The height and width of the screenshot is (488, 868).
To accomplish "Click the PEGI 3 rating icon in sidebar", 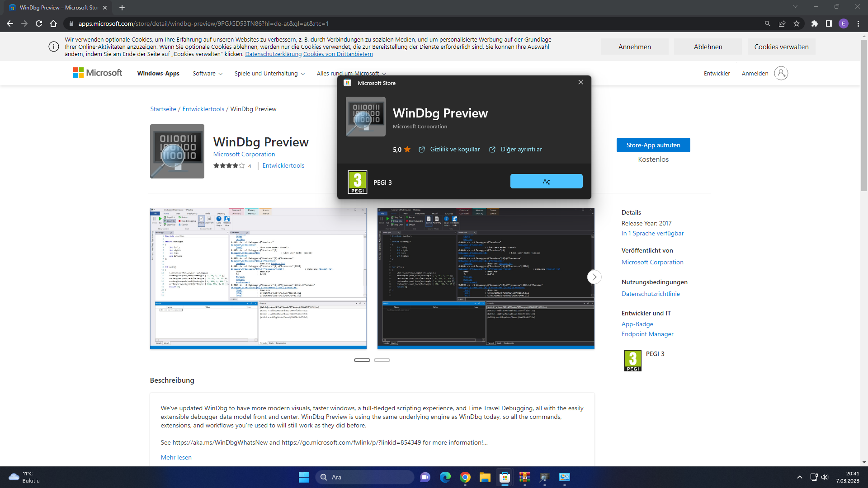I will pyautogui.click(x=631, y=359).
